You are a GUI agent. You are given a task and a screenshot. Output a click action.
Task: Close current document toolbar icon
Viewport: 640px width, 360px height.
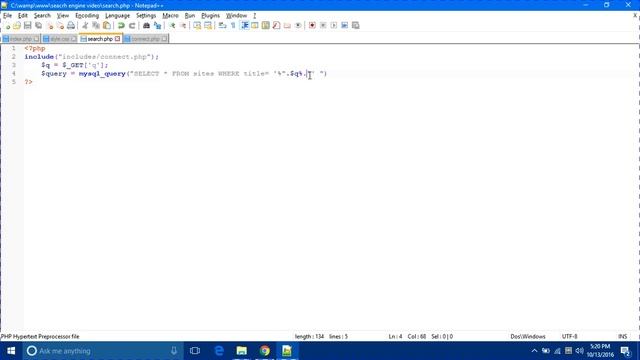(50, 26)
